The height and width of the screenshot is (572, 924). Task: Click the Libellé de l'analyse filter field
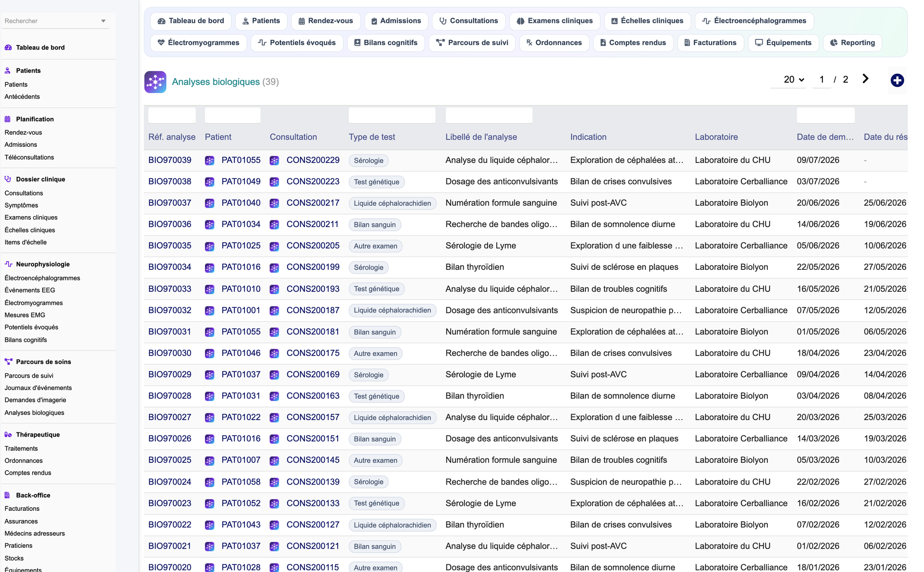click(489, 115)
